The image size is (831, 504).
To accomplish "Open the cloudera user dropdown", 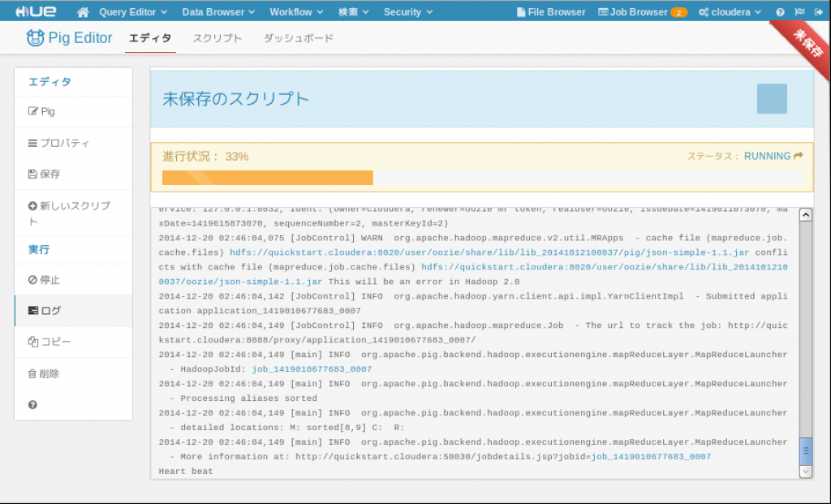I will pyautogui.click(x=730, y=12).
